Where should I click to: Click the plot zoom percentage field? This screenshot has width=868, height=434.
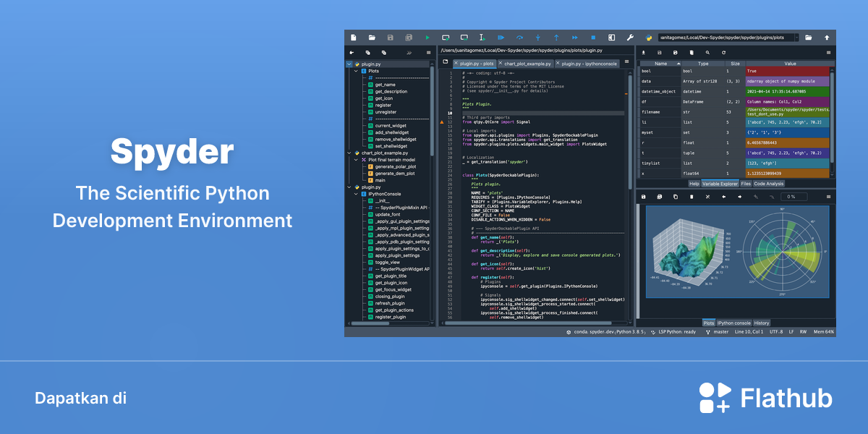point(792,196)
